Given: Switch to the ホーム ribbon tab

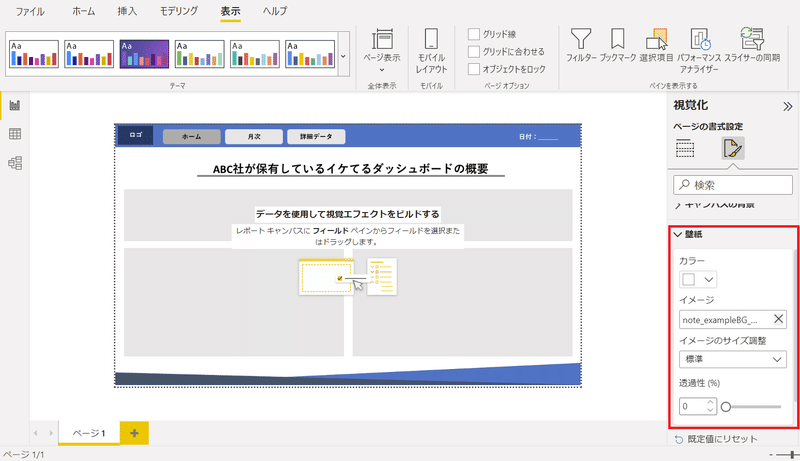Looking at the screenshot, I should point(83,11).
